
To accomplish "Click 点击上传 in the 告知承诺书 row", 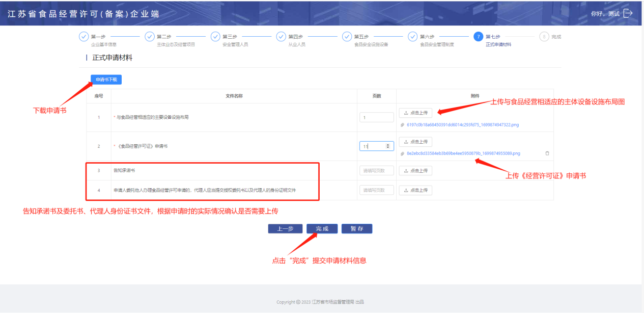I will click(415, 171).
